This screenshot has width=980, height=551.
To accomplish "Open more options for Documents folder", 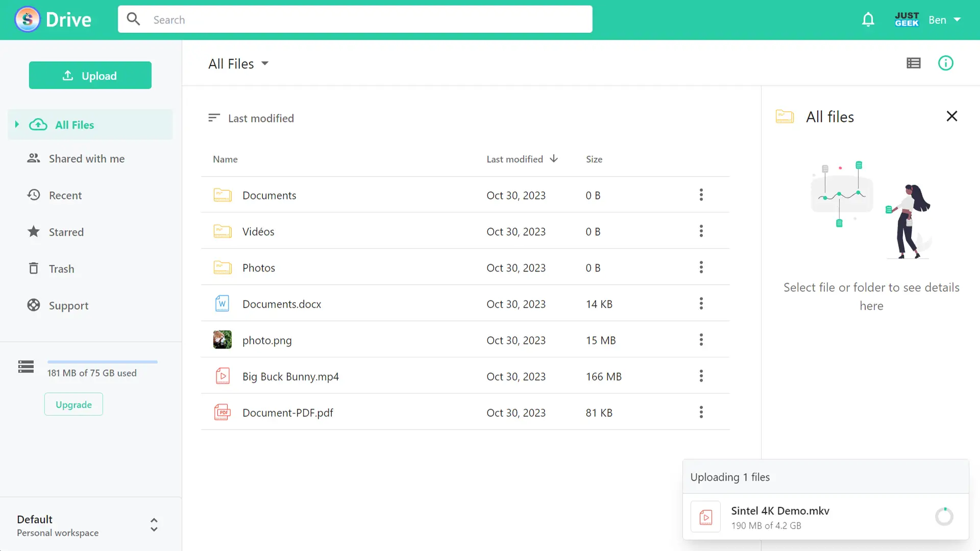I will (701, 195).
